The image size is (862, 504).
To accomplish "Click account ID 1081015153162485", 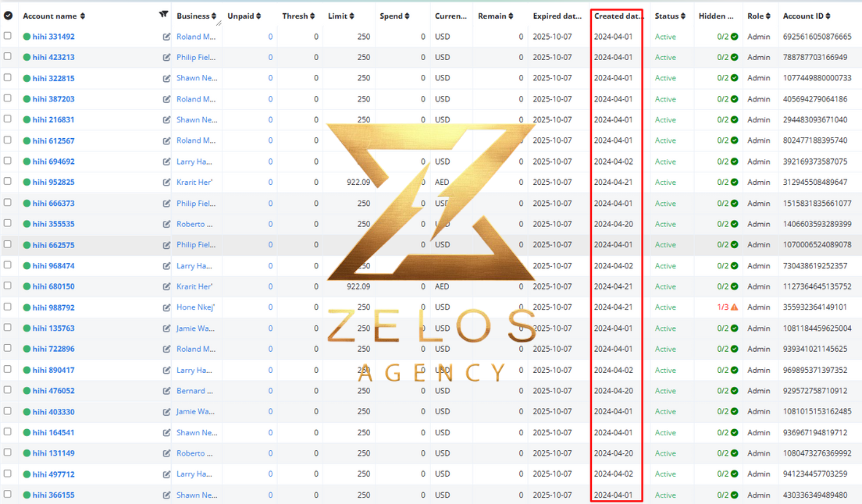I will (x=817, y=412).
